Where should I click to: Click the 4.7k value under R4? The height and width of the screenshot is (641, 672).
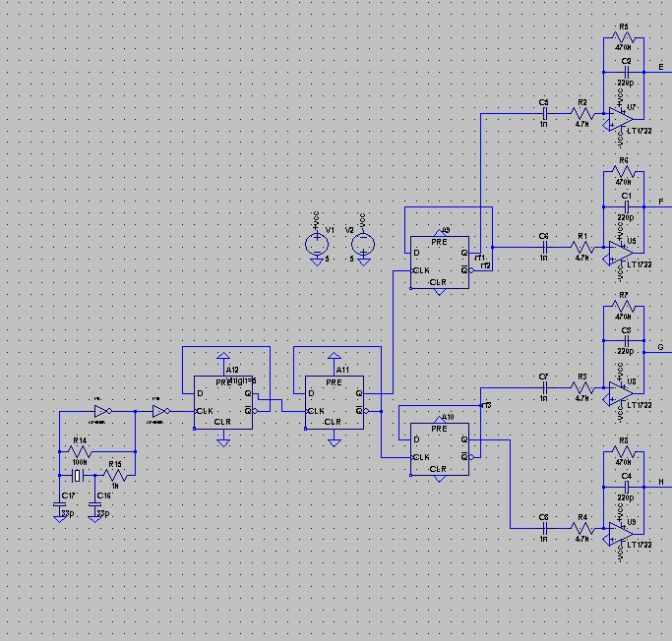(x=581, y=539)
